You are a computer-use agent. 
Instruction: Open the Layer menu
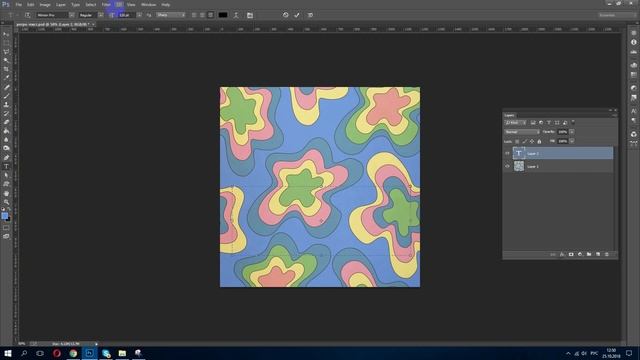61,4
